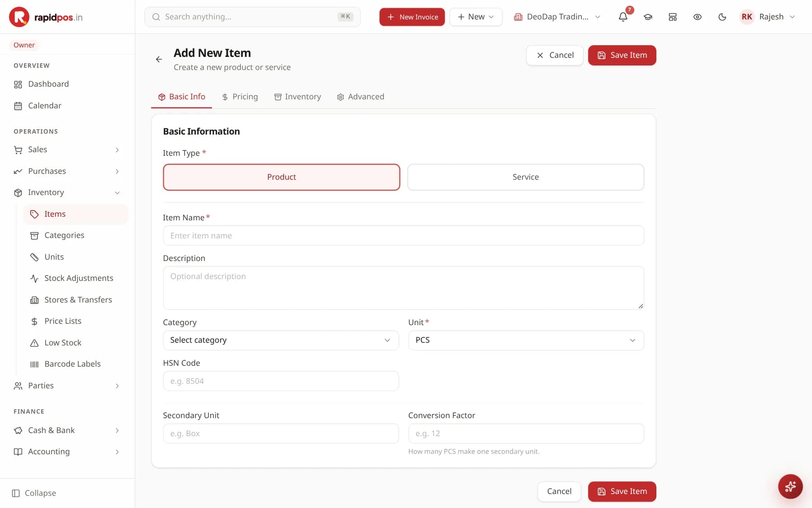Switch to the Advanced tab
Viewport: 812px width, 508px height.
pos(361,97)
